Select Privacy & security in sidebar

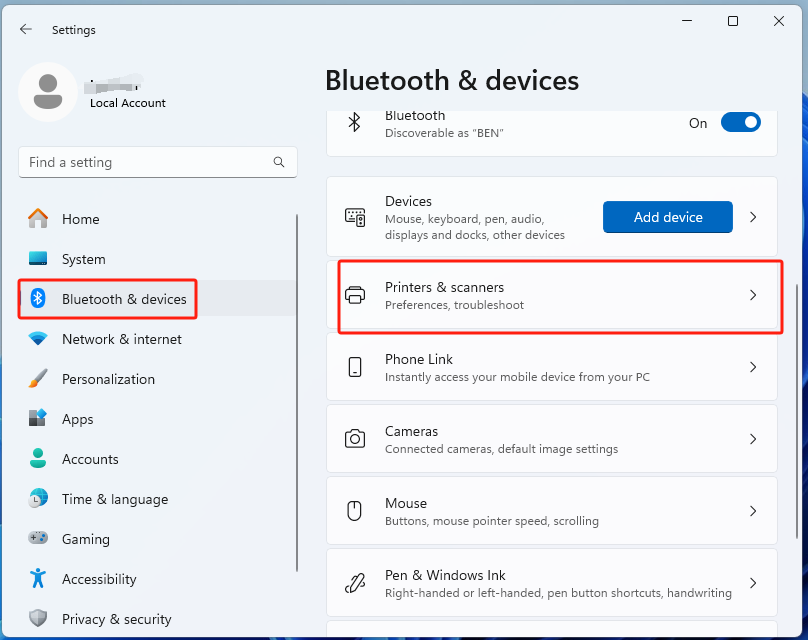click(x=157, y=619)
